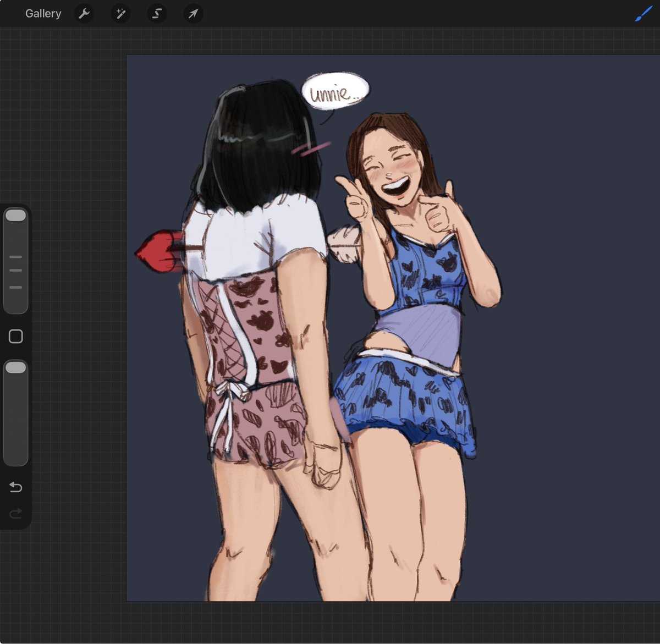This screenshot has height=644, width=660.
Task: Activate the Selection S-shaped tool
Action: click(157, 13)
